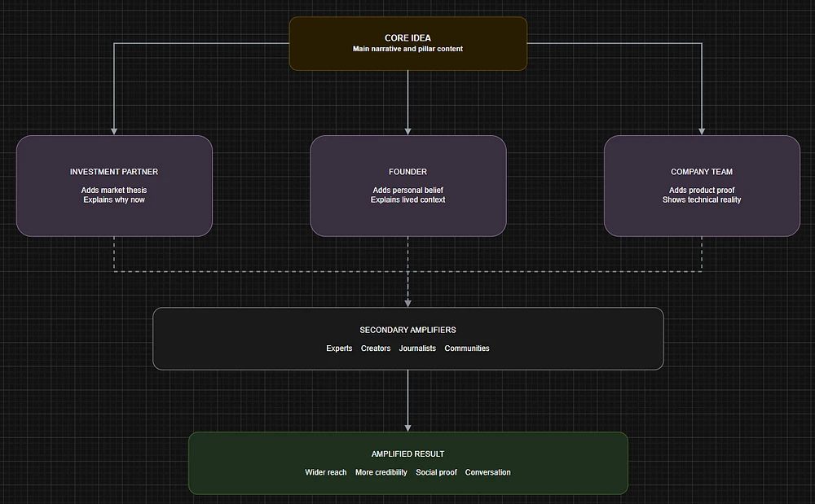Select "Shows technical reality" text
This screenshot has width=815, height=504.
702,199
